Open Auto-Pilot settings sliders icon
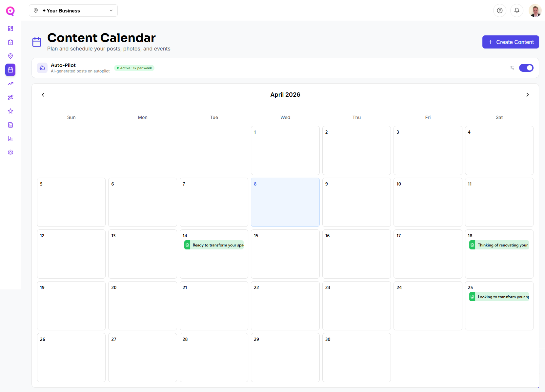This screenshot has height=392, width=545. point(512,68)
